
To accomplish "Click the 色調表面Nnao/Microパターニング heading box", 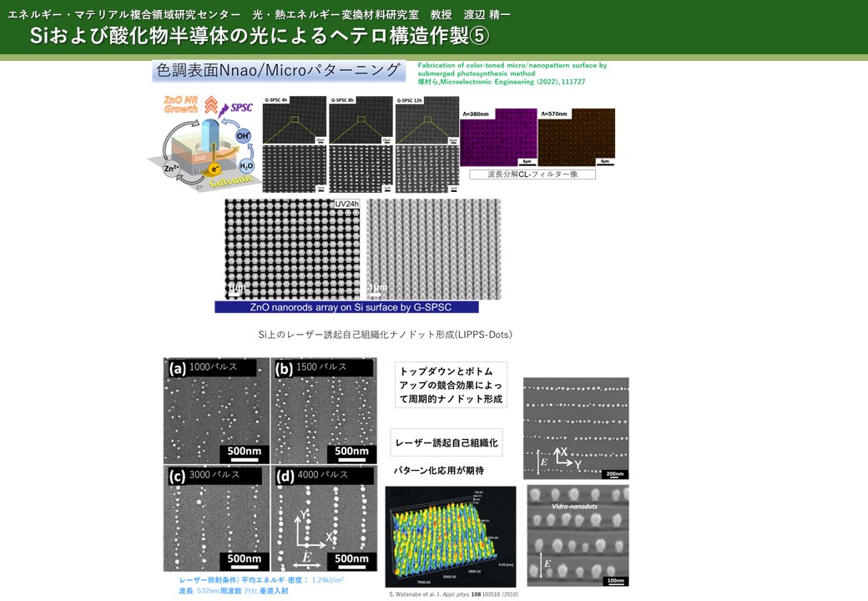I will (279, 71).
